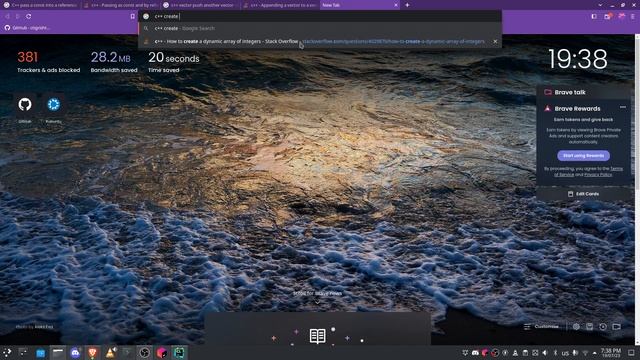Expand the Brave News scroll chevron
The image size is (640, 360).
point(317,302)
